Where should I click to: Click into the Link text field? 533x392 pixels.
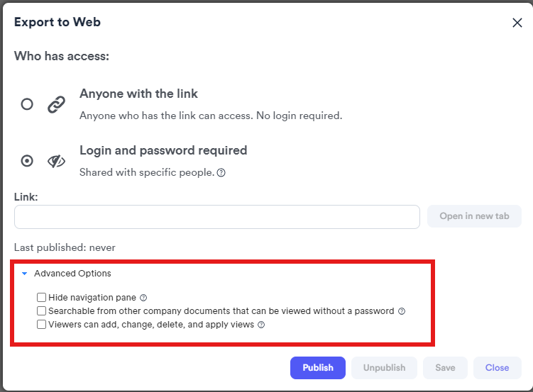tap(217, 217)
